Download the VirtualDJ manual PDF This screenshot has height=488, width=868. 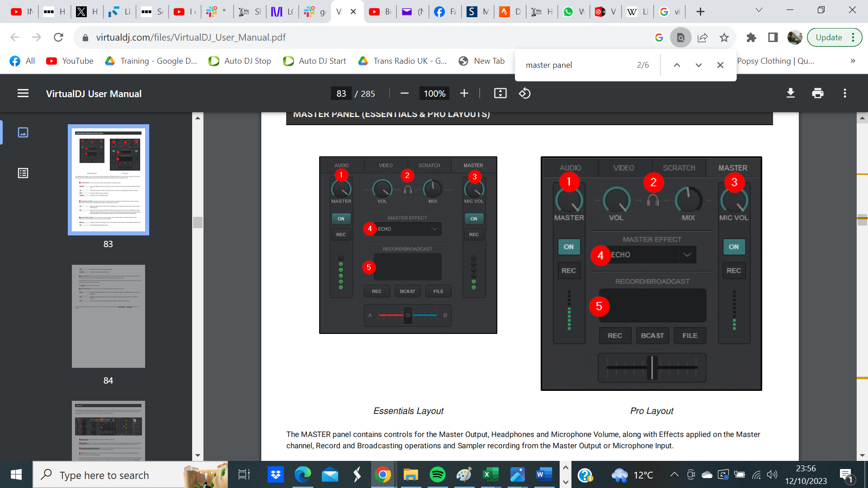(x=790, y=93)
